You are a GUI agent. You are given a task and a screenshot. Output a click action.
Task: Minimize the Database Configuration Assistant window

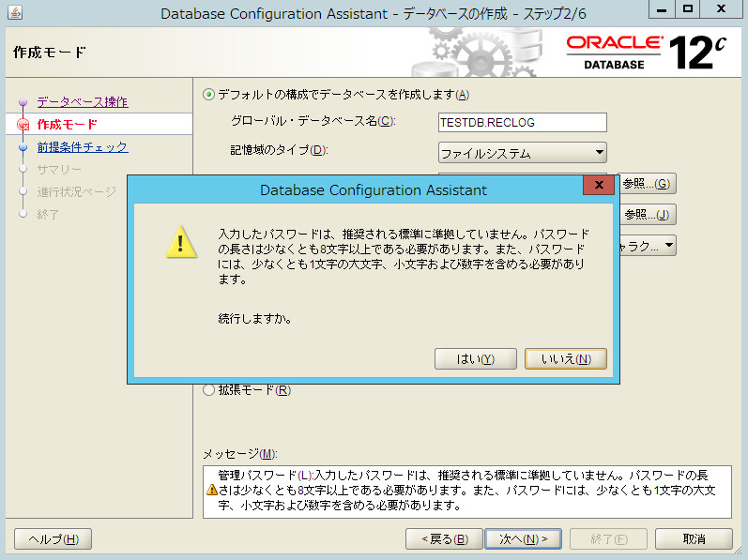[662, 9]
